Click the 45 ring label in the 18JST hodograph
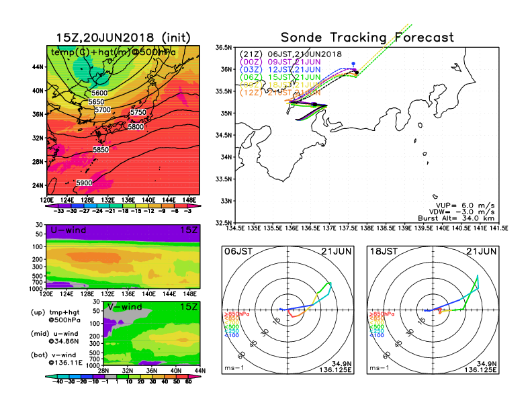Image resolution: width=532 pixels, height=411 pixels. (x=398, y=344)
